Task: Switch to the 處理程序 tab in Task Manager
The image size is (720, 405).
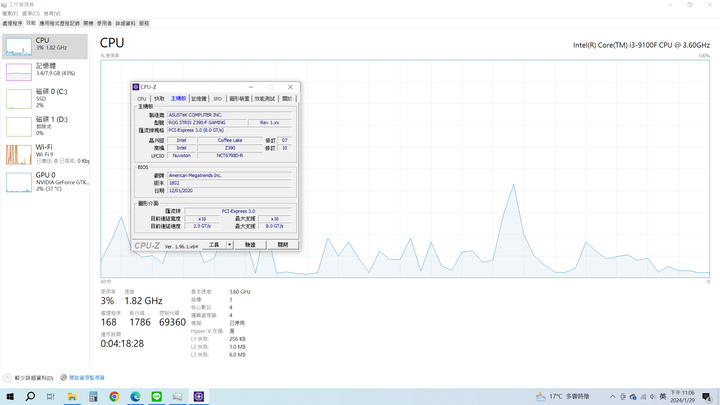Action: pos(12,23)
